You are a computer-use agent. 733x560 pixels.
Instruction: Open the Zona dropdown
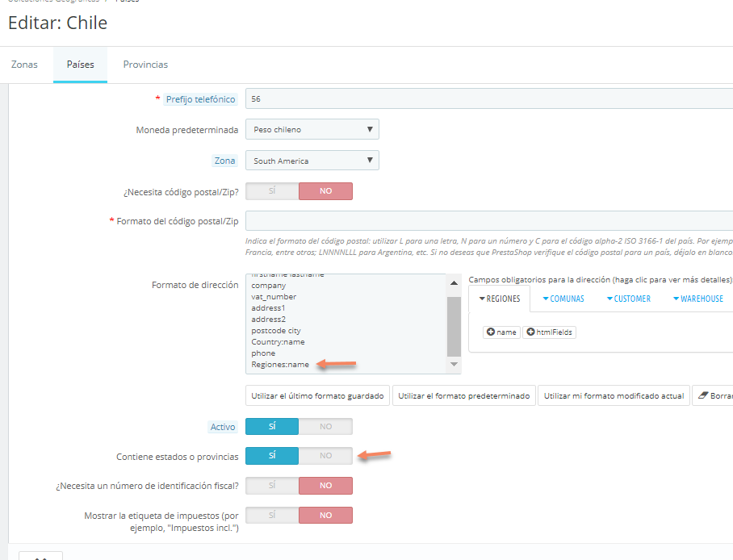tap(312, 161)
